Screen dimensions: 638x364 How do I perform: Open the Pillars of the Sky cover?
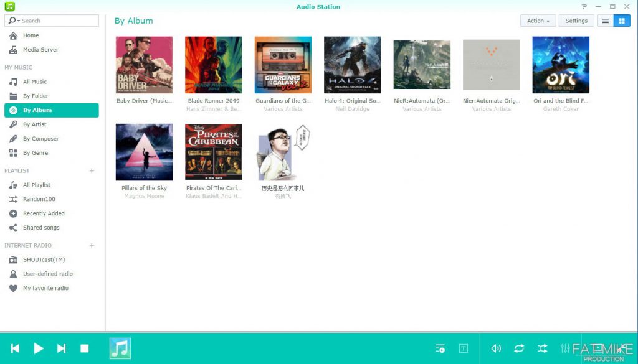144,152
